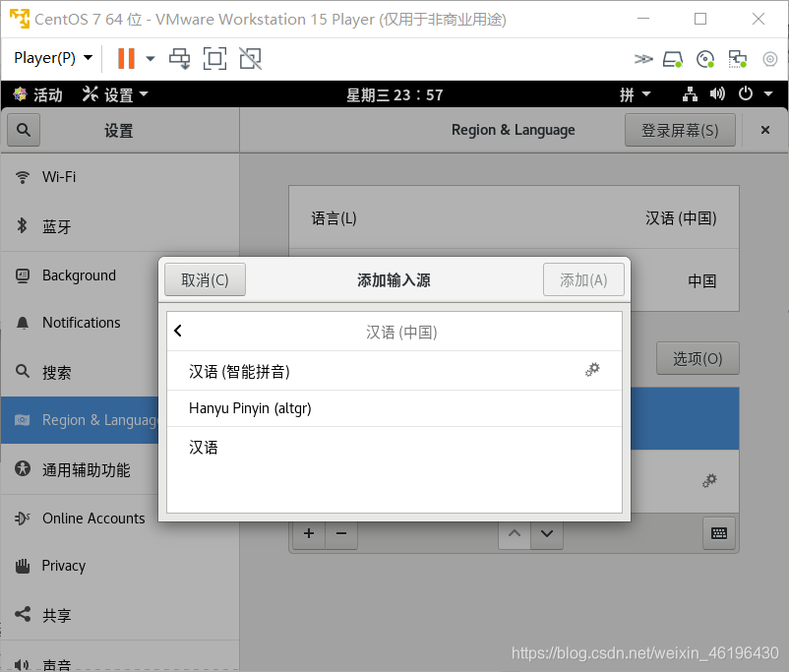This screenshot has height=672, width=789.
Task: Open Notifications settings panel
Action: [x=80, y=323]
